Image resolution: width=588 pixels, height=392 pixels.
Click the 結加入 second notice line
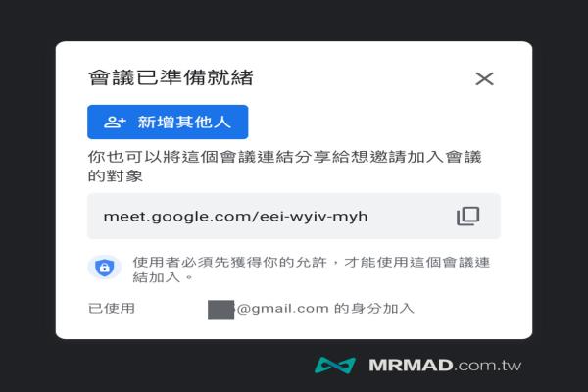pyautogui.click(x=163, y=277)
